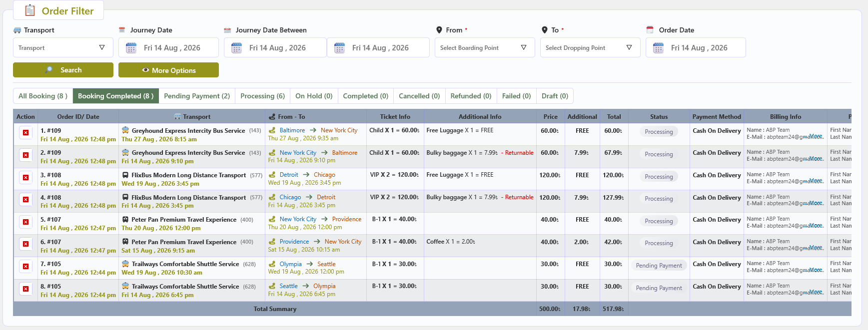Delete booking row 2 order #109
The width and height of the screenshot is (868, 330).
point(25,155)
